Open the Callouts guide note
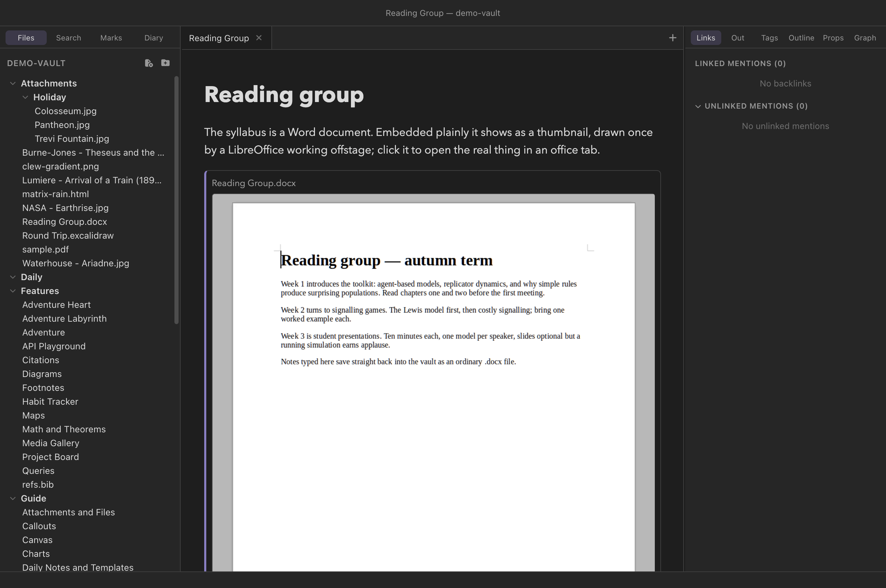The height and width of the screenshot is (588, 886). tap(39, 526)
